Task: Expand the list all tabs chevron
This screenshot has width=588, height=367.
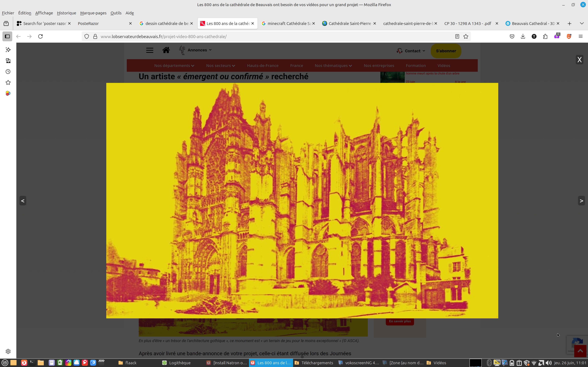Action: click(x=581, y=23)
